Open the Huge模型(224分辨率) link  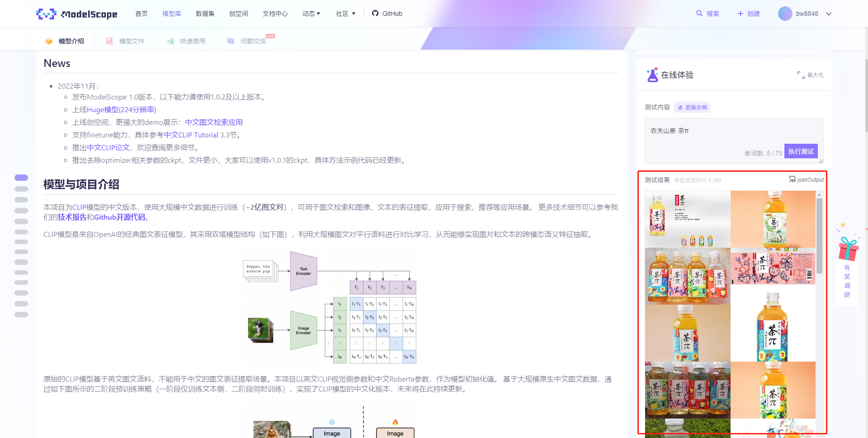122,109
